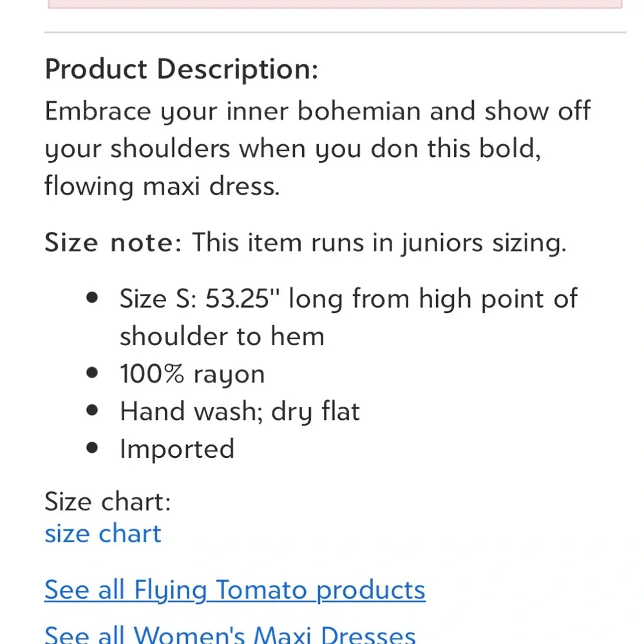This screenshot has height=644, width=644.
Task: Click the bullet beside Size S
Action: [x=93, y=298]
